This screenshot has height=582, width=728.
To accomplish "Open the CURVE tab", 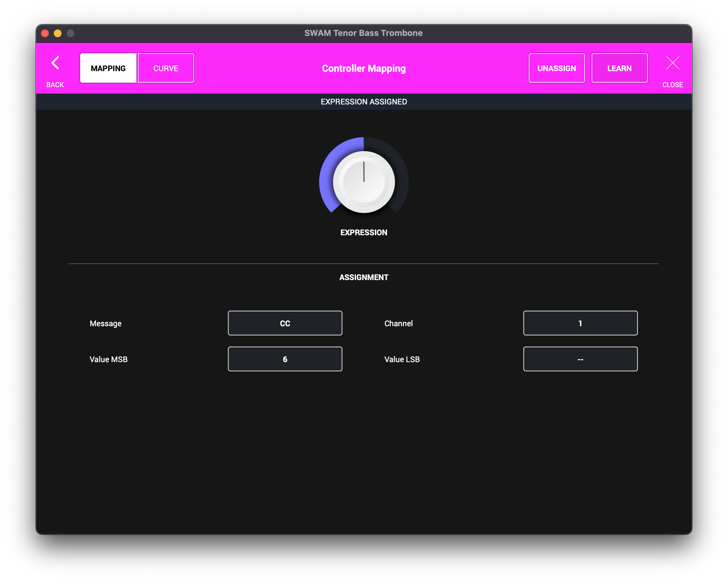I will (166, 68).
